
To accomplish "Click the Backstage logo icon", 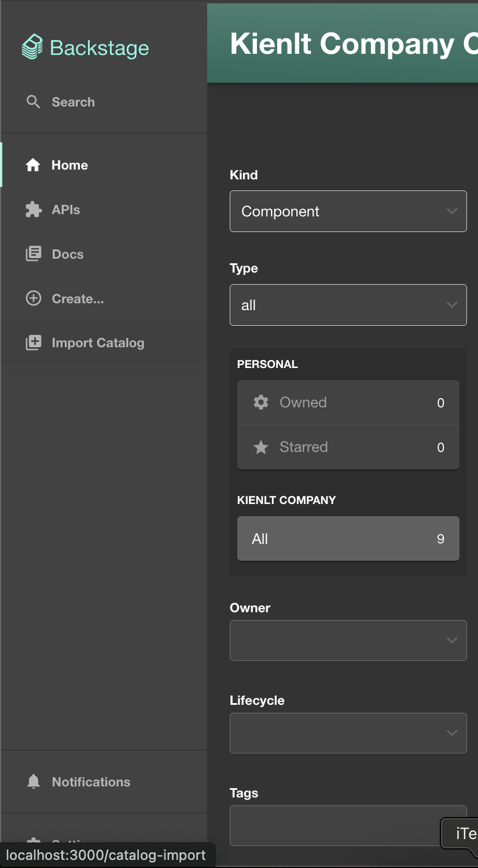I will pos(32,47).
